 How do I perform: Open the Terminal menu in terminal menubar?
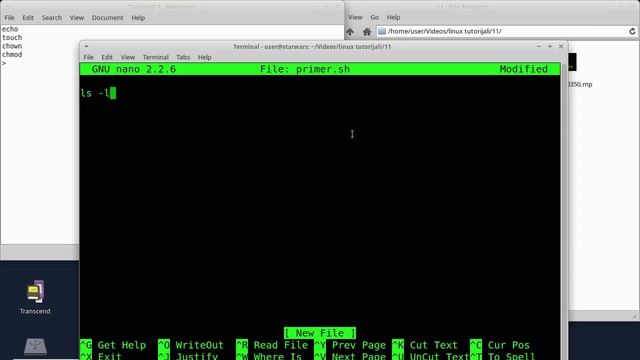tap(156, 57)
